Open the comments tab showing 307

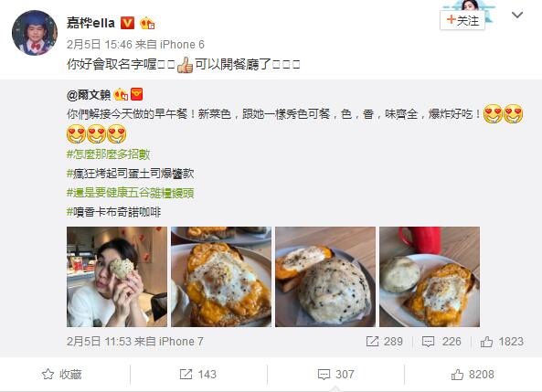[335, 374]
